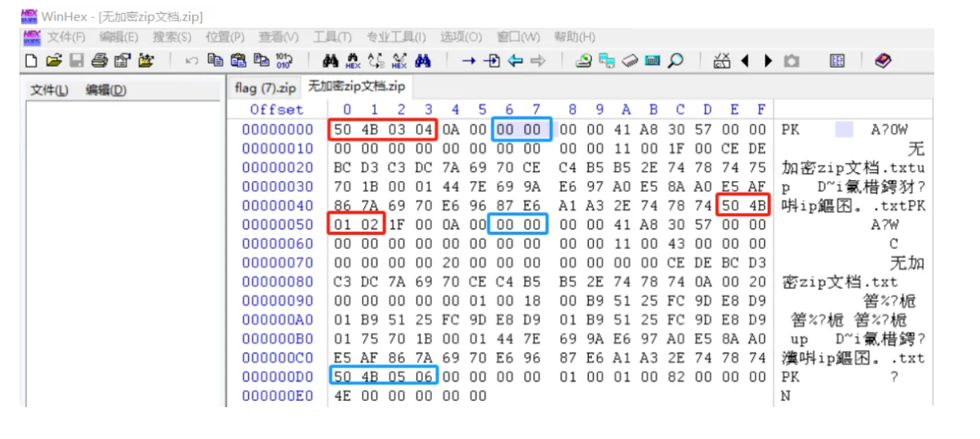Select offset row 00000020

277,168
